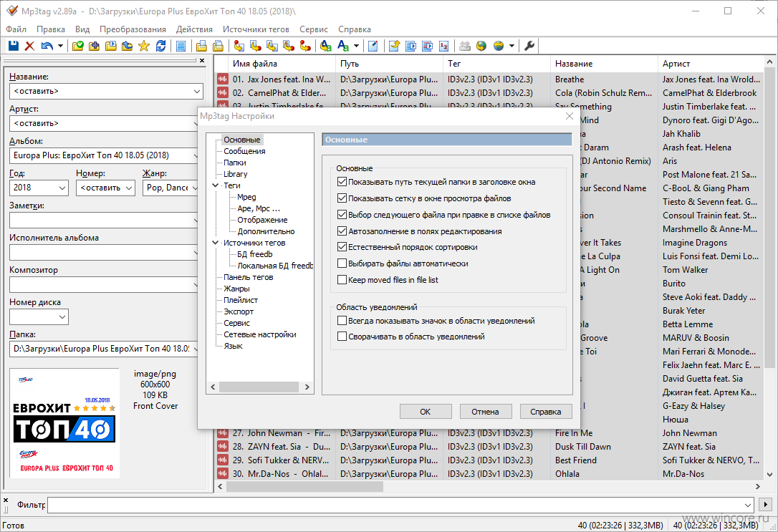Click the Extended tags pencil icon
The height and width of the screenshot is (532, 778).
pyautogui.click(x=373, y=46)
